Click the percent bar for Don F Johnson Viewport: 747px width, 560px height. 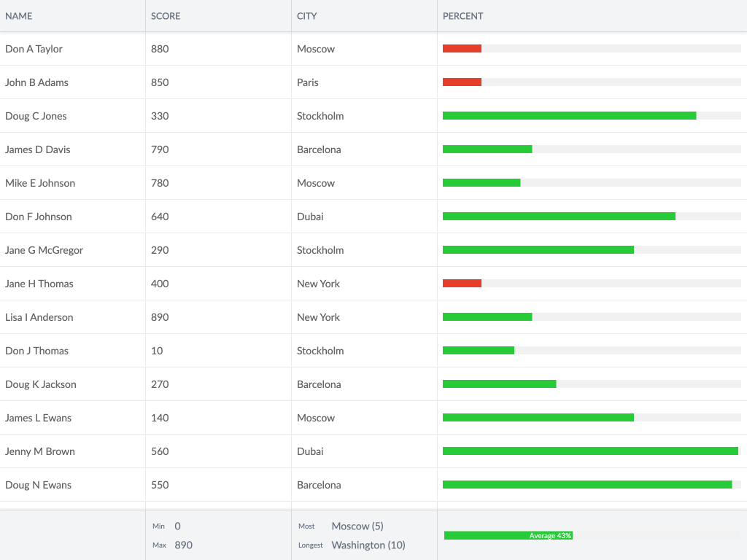point(559,217)
